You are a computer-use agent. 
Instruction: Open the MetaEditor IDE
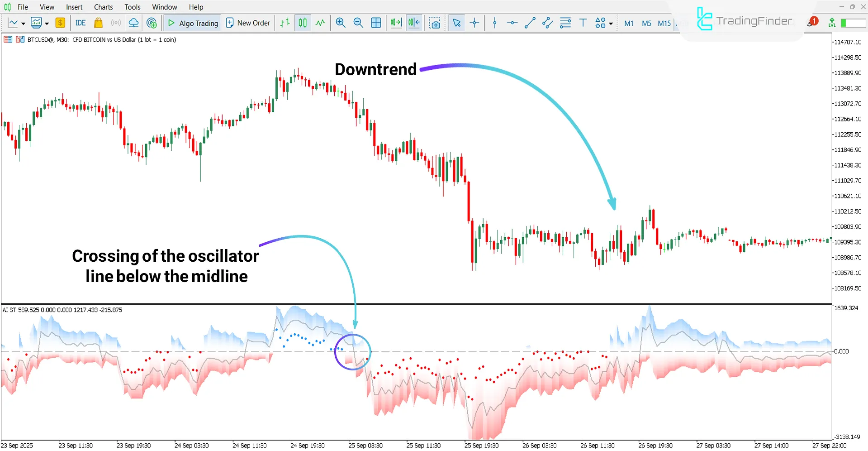[80, 23]
